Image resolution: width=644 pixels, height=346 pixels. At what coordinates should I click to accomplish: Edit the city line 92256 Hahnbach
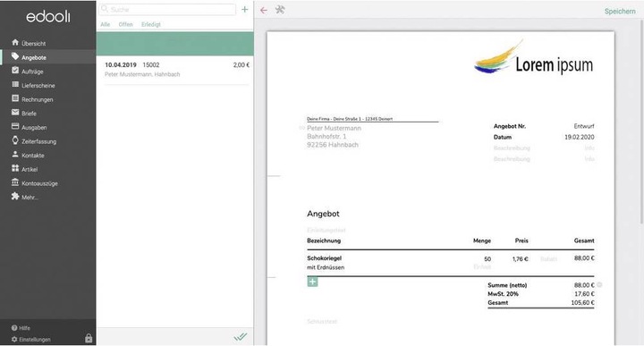(x=332, y=145)
